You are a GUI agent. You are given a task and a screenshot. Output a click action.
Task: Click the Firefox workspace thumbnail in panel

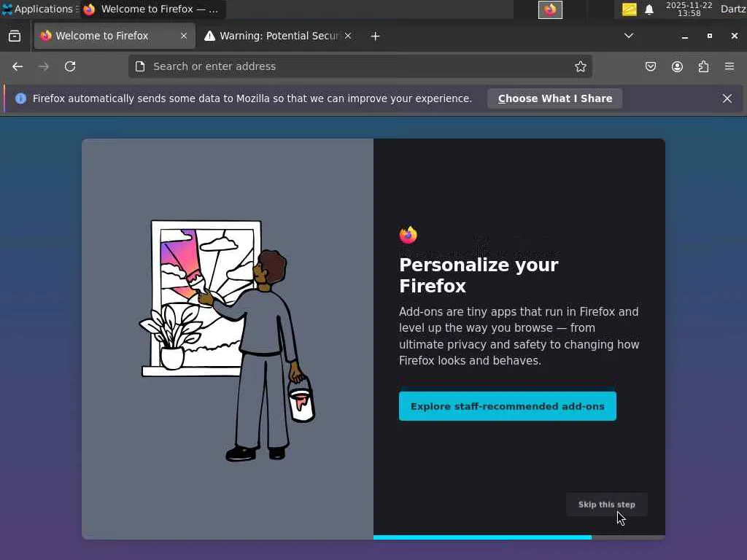pyautogui.click(x=550, y=9)
